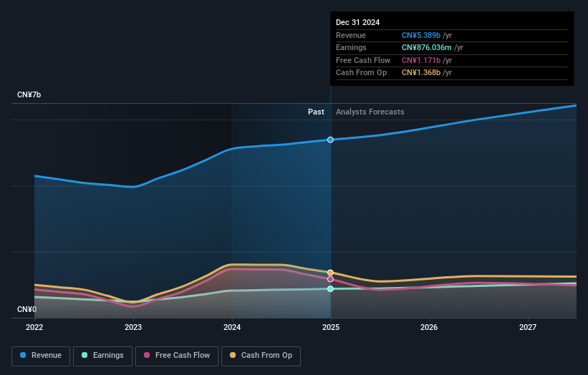Click the 2022 x-axis label
588x375 pixels.
point(34,328)
